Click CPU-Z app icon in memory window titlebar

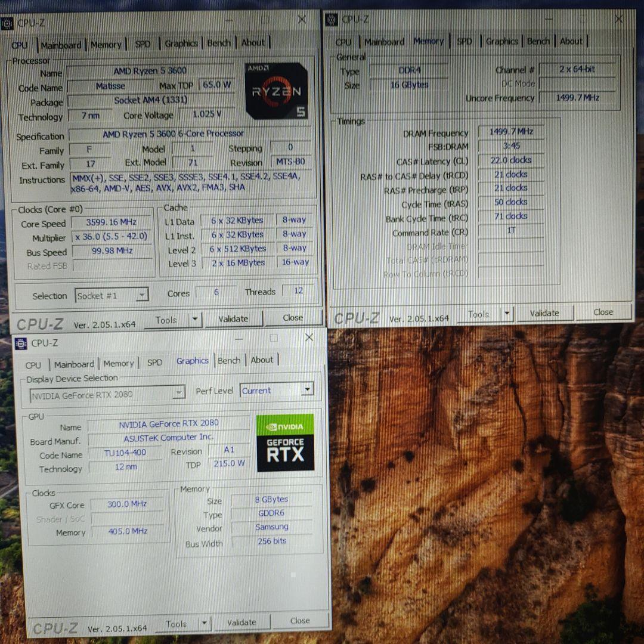(332, 20)
